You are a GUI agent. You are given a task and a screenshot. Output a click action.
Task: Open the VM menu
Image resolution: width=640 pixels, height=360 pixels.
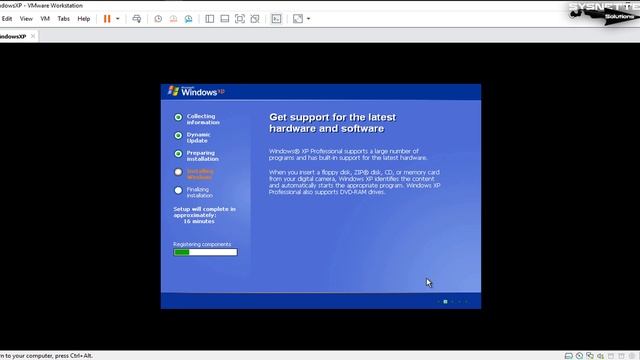tap(45, 19)
